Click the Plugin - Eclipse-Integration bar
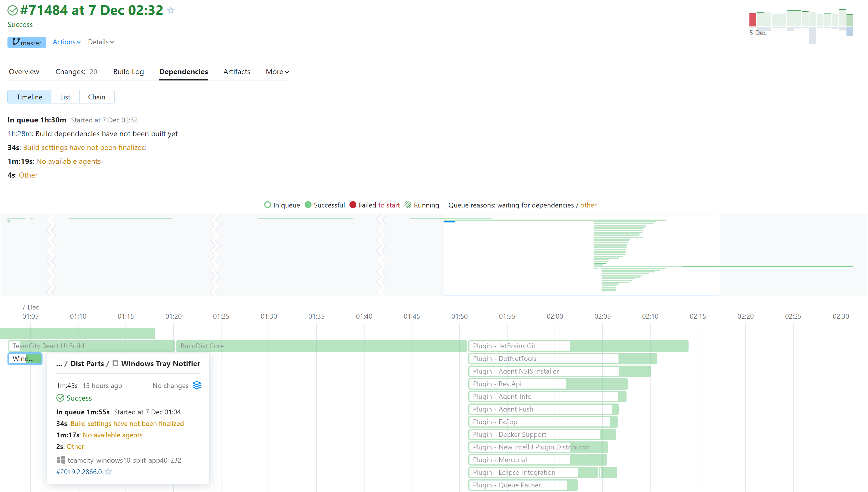This screenshot has width=868, height=492. pyautogui.click(x=533, y=472)
